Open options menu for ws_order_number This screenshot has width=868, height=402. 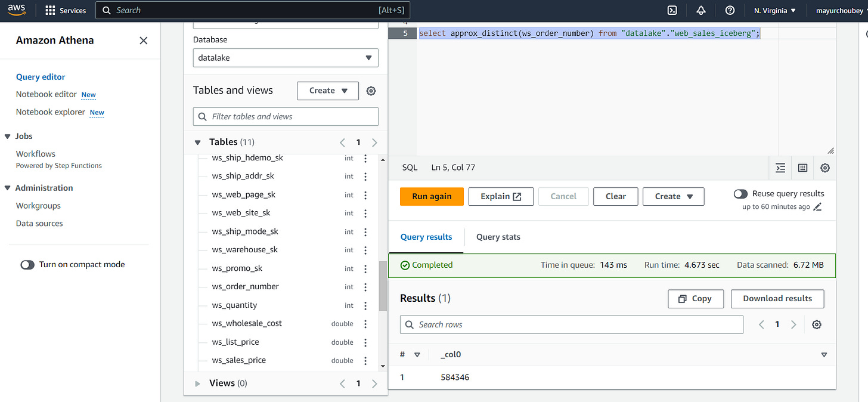tap(365, 287)
